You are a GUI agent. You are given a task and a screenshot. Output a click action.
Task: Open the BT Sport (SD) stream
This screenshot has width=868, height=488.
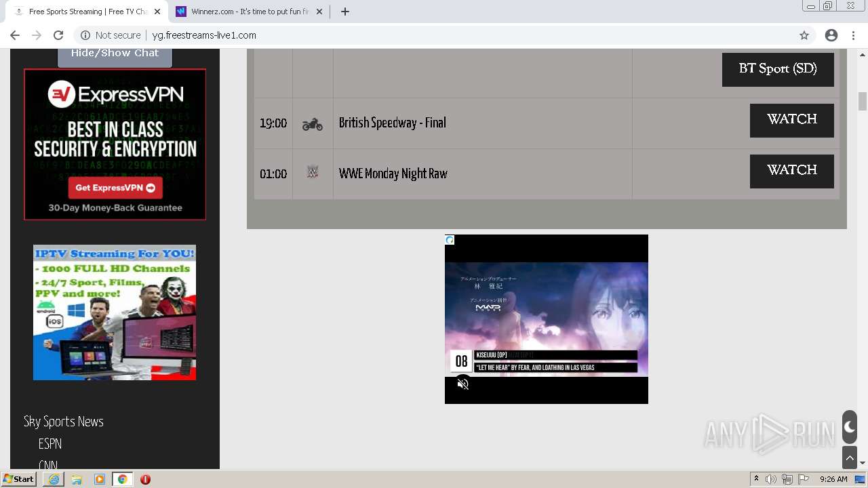coord(778,69)
